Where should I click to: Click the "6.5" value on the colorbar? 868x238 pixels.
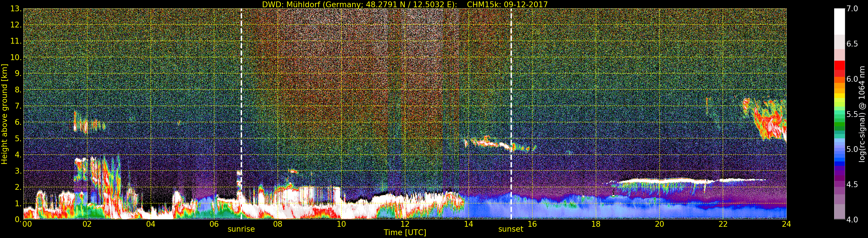(852, 44)
